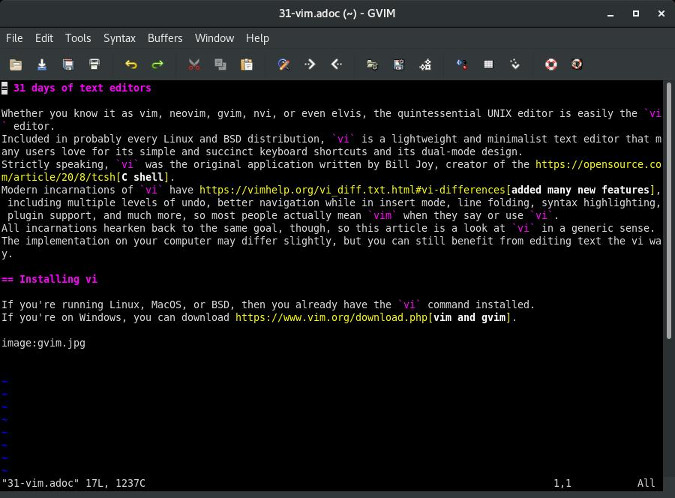This screenshot has height=498, width=675.
Task: Print the buffer using the printer icon
Action: [x=94, y=65]
